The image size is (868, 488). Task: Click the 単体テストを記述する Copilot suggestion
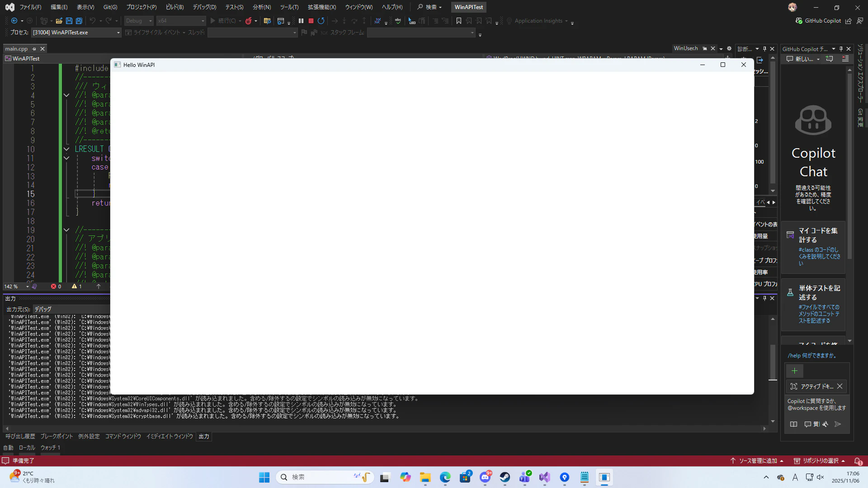click(x=818, y=293)
